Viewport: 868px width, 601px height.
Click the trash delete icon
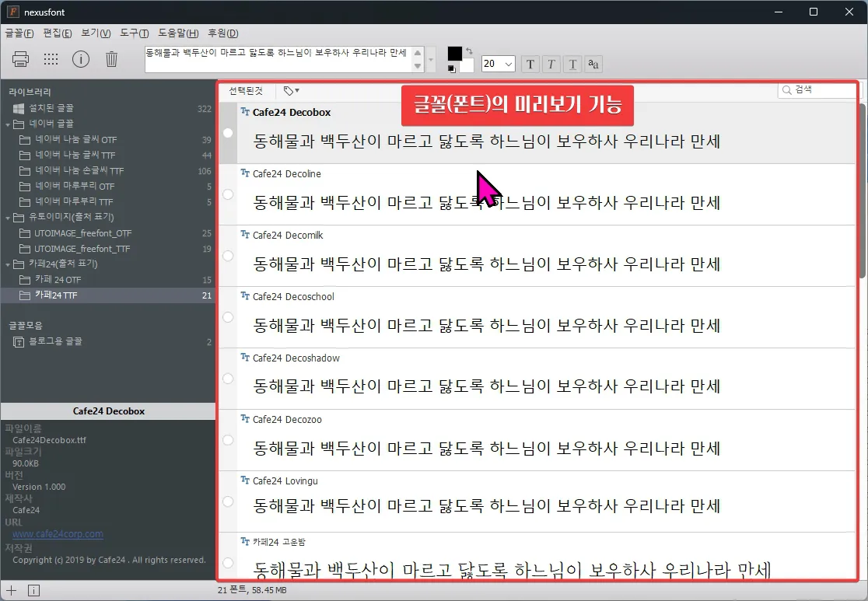pos(111,58)
